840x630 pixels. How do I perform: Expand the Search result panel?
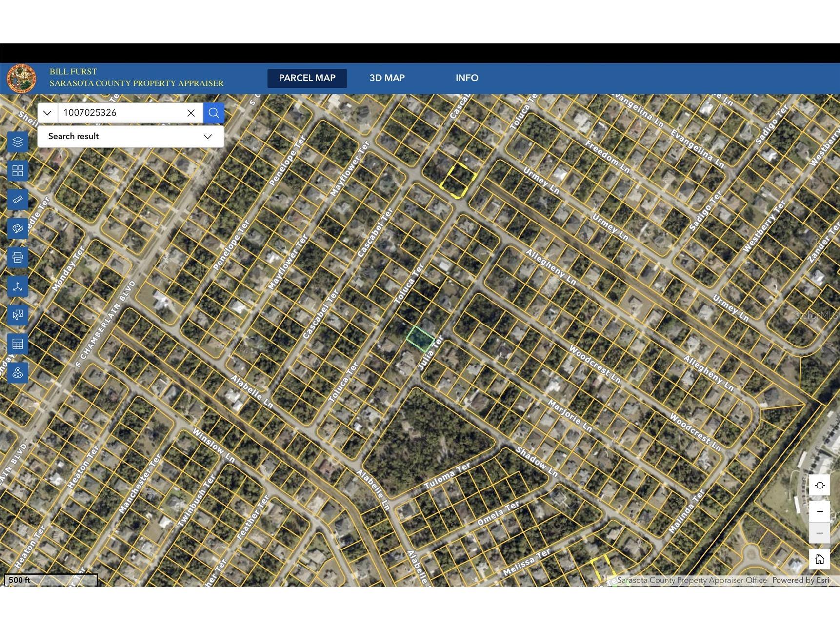tap(131, 136)
